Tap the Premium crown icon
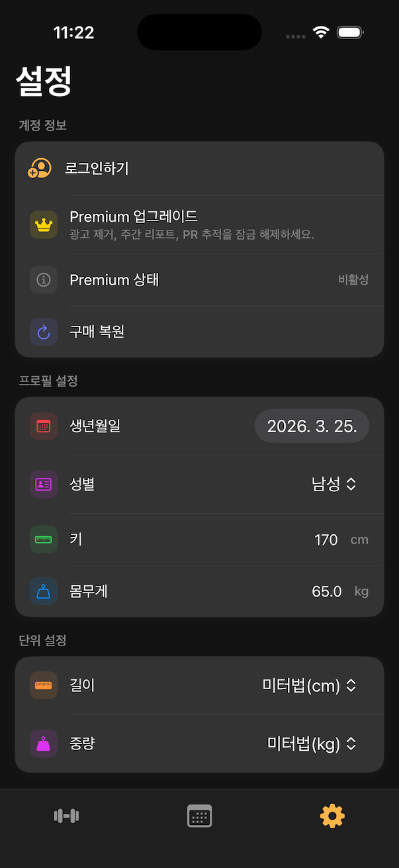 44,224
